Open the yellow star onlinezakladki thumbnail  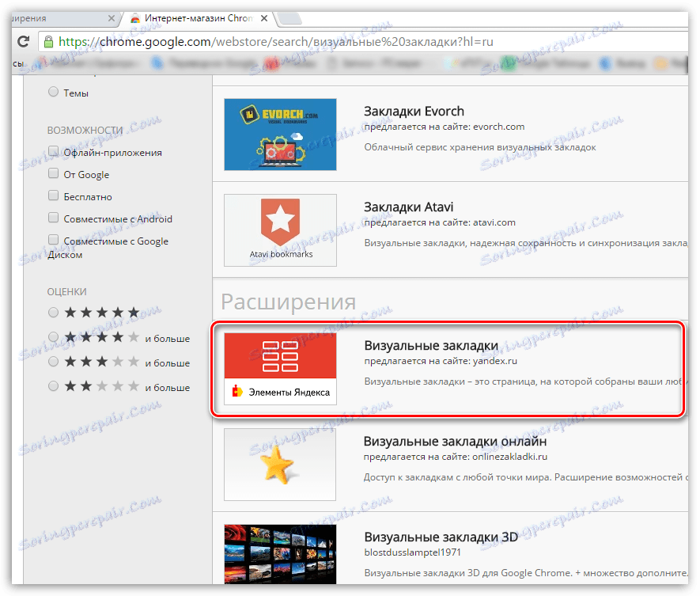click(x=280, y=465)
